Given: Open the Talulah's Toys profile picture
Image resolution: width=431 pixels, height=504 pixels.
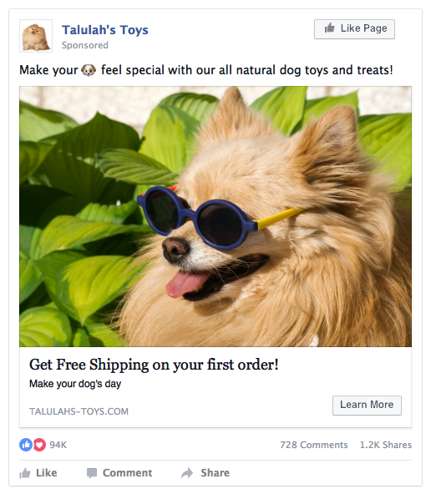Looking at the screenshot, I should point(36,36).
